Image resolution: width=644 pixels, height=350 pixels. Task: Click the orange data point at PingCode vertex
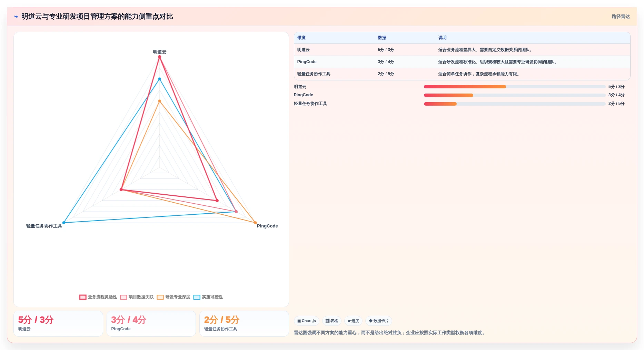[255, 223]
